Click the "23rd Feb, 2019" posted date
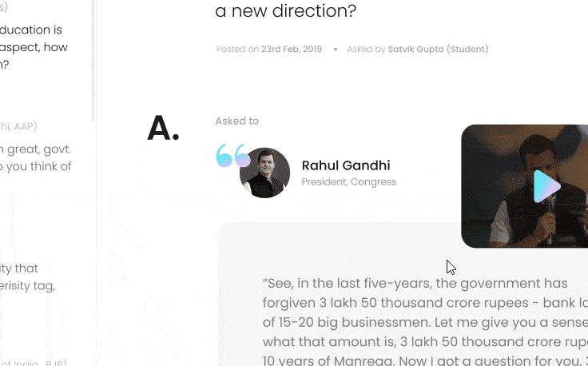The image size is (588, 366). [292, 50]
